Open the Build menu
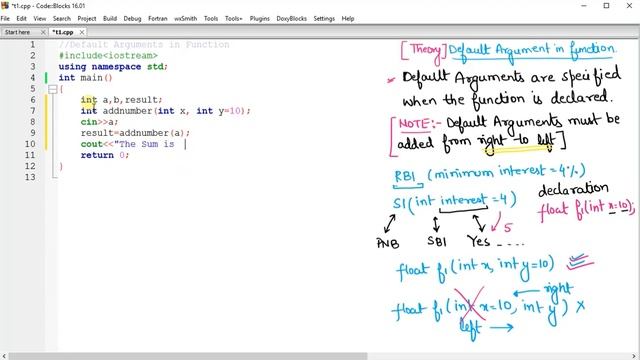The width and height of the screenshot is (640, 360). point(110,18)
